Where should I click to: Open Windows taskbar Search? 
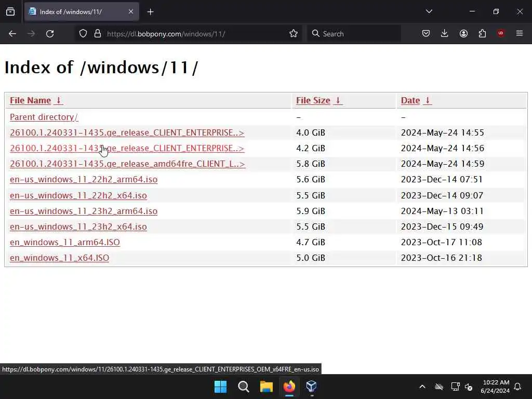click(243, 387)
